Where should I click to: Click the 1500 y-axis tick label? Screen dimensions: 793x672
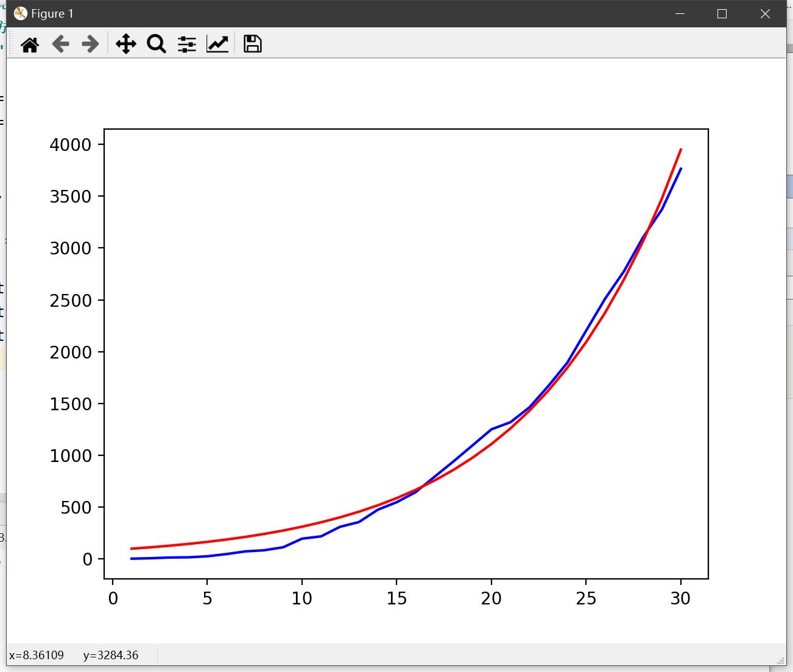click(70, 404)
